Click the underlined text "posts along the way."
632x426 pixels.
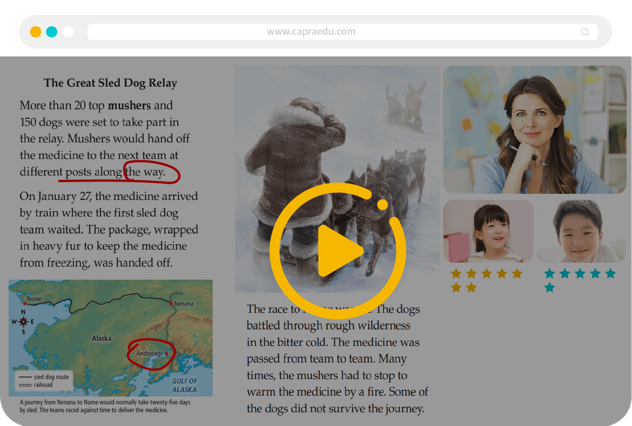[x=115, y=172]
